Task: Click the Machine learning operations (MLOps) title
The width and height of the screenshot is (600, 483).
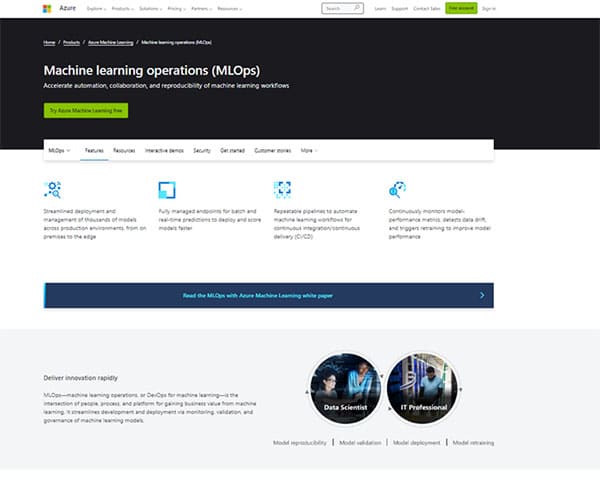Action: pos(152,70)
